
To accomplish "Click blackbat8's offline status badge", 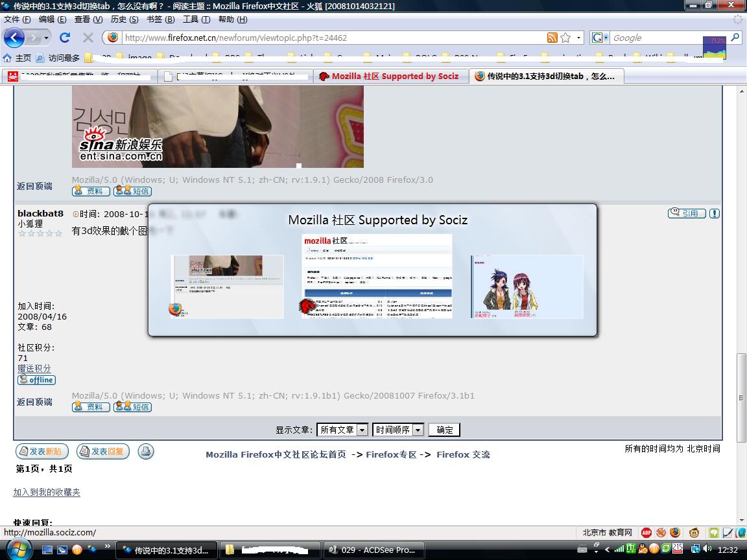I will click(x=37, y=380).
